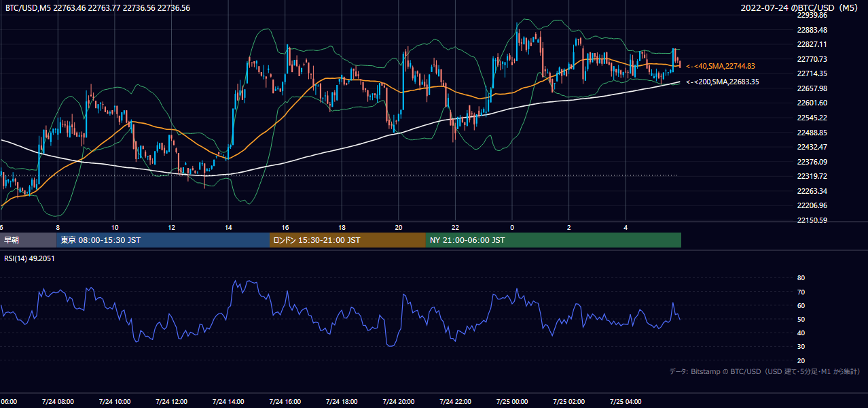
Task: Click the 7/24 10:00 time label
Action: tap(115, 402)
